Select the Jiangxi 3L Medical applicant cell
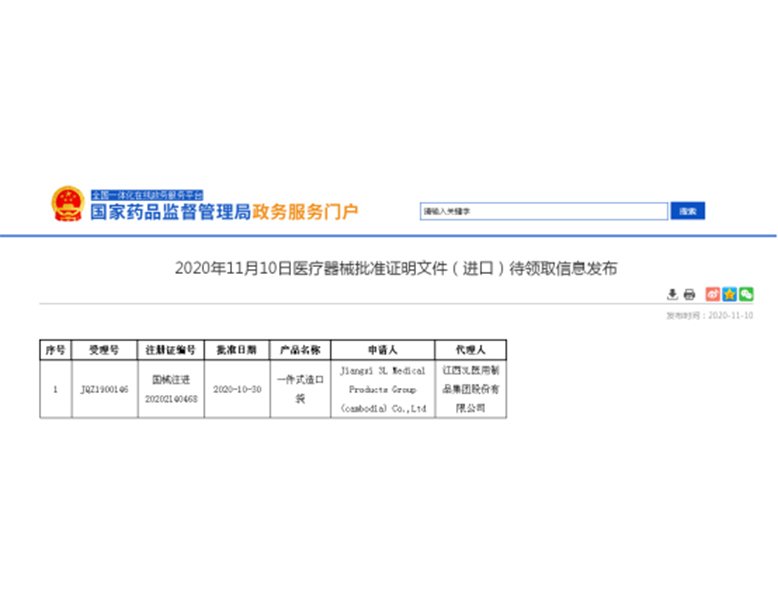Image resolution: width=778 pixels, height=613 pixels. point(382,389)
